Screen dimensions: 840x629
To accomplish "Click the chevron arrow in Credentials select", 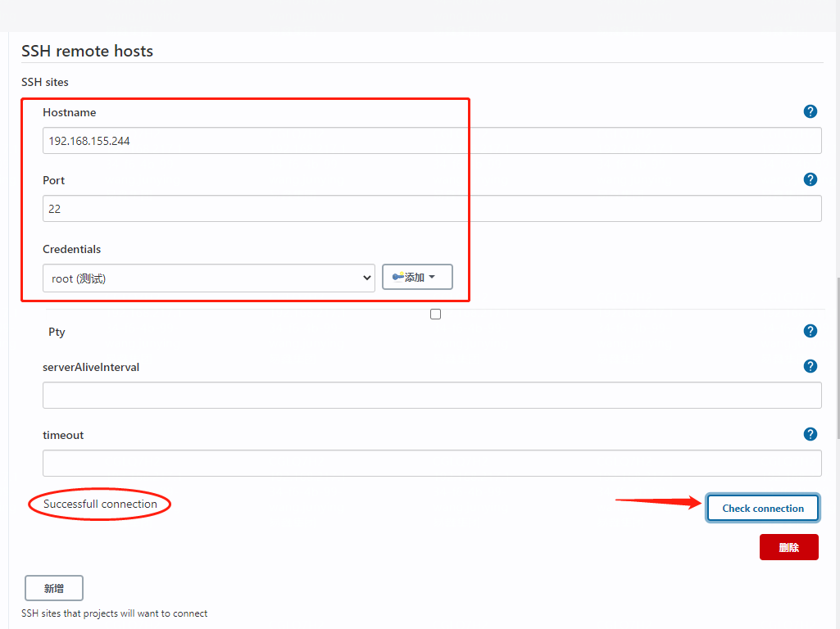I will [x=366, y=278].
